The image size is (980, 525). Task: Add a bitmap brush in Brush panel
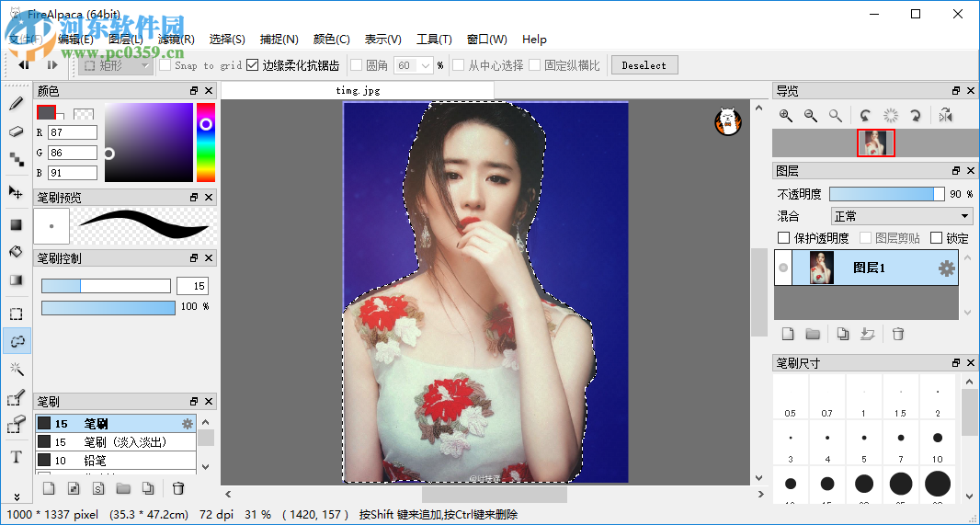coord(74,488)
